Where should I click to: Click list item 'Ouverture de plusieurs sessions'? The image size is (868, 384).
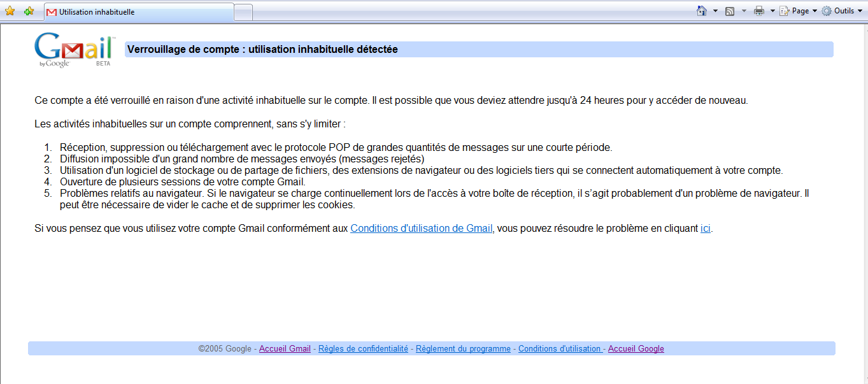click(183, 182)
